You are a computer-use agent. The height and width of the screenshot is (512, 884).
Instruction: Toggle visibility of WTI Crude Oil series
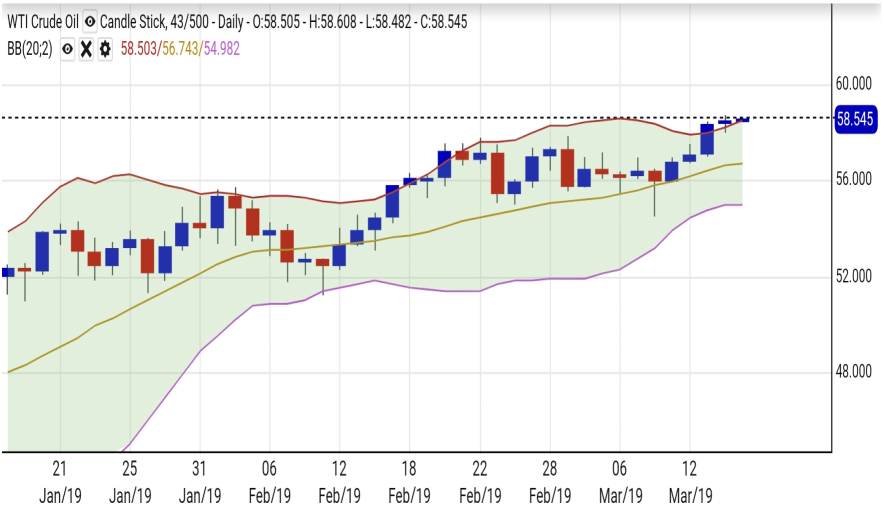click(90, 21)
